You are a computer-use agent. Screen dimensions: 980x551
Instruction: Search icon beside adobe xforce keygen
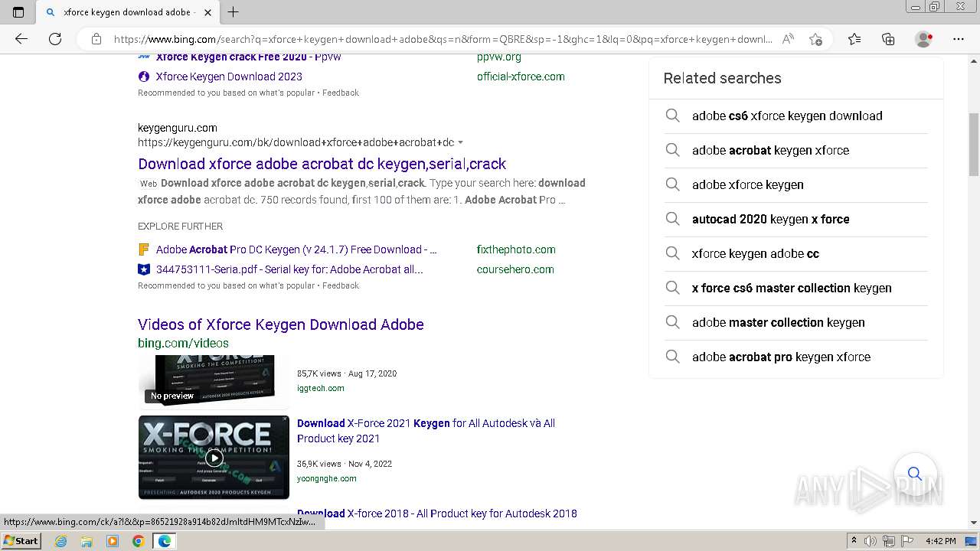click(672, 184)
